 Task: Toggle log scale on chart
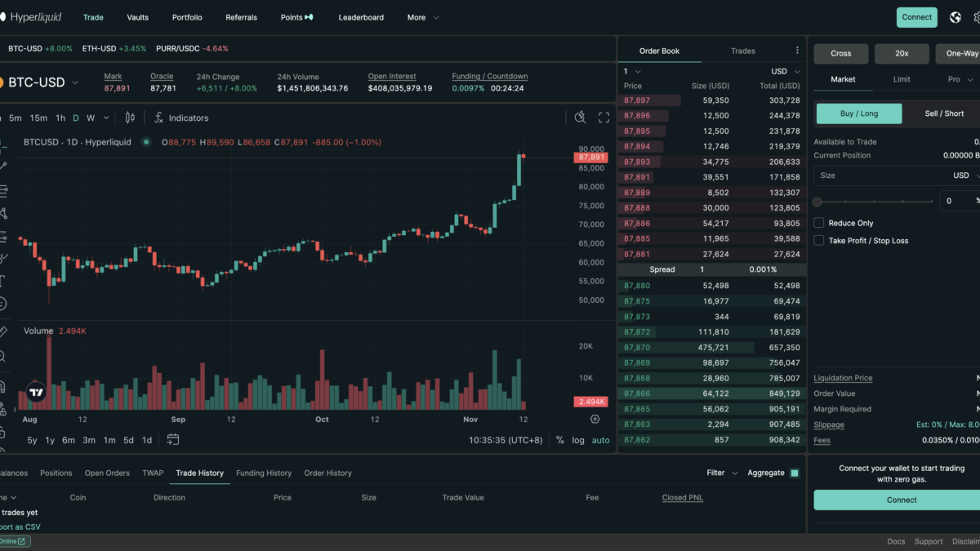tap(578, 440)
